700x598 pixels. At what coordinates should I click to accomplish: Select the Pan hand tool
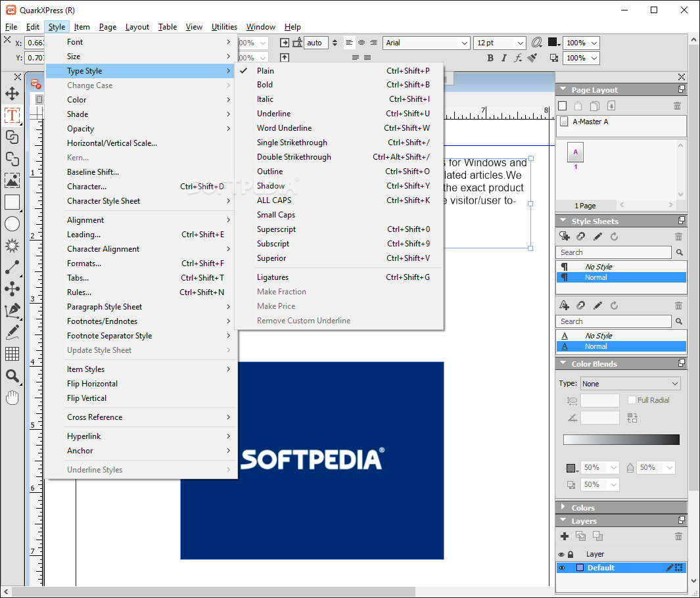pos(12,397)
